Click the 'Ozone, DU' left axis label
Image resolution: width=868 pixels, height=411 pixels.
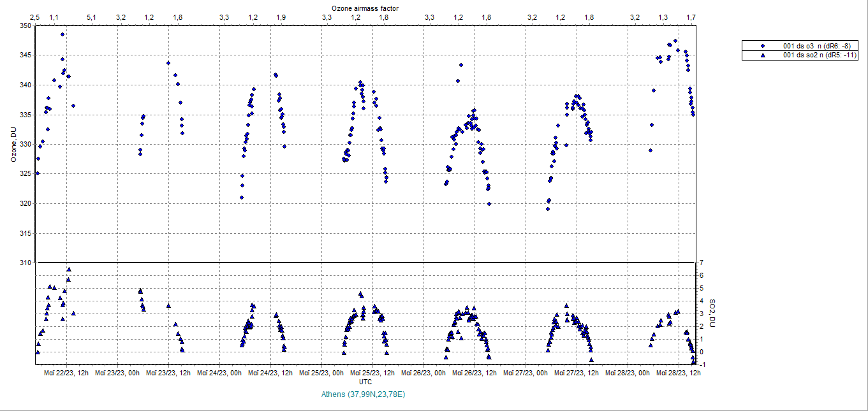pyautogui.click(x=13, y=145)
